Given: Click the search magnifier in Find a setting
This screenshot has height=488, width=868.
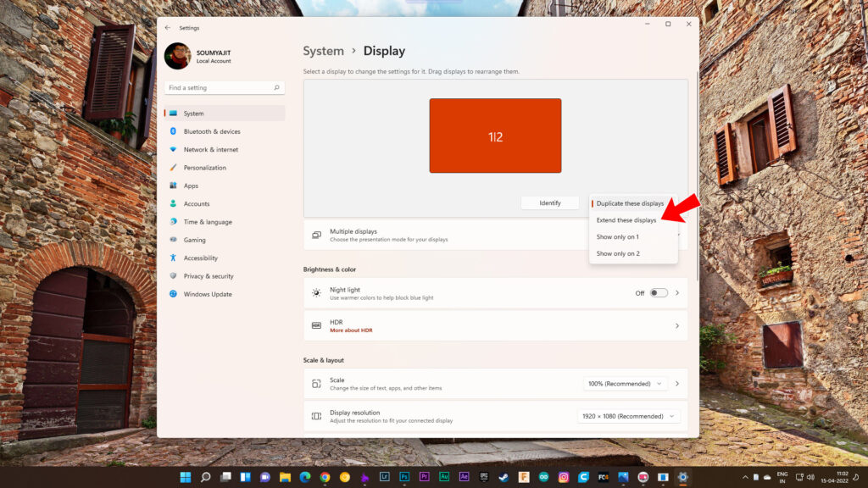Looking at the screenshot, I should (276, 87).
